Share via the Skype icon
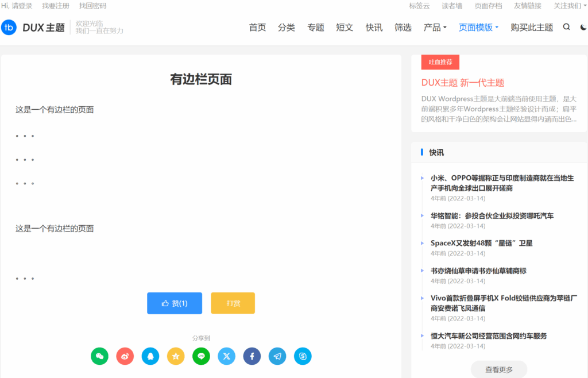Screen dimensions: 588x378 (x=303, y=356)
